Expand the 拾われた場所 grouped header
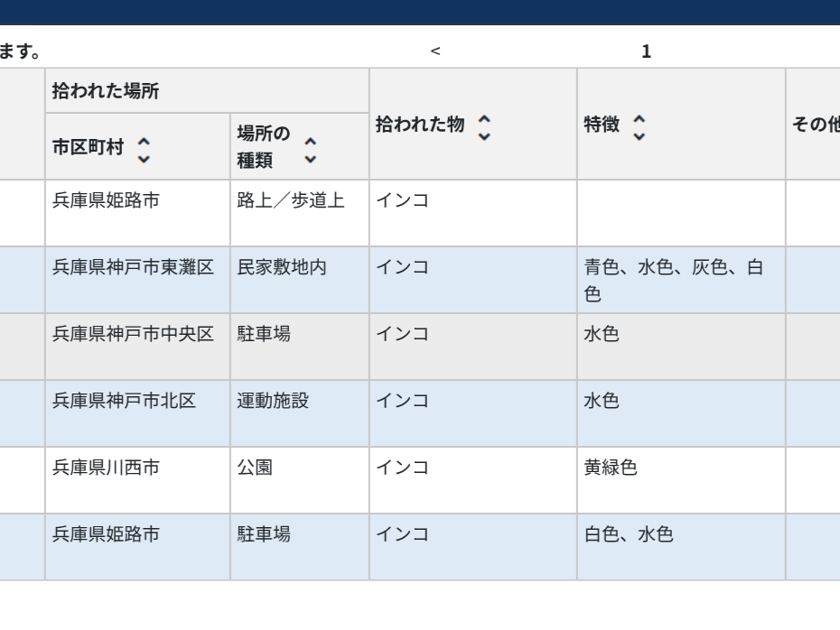 [x=90, y=88]
